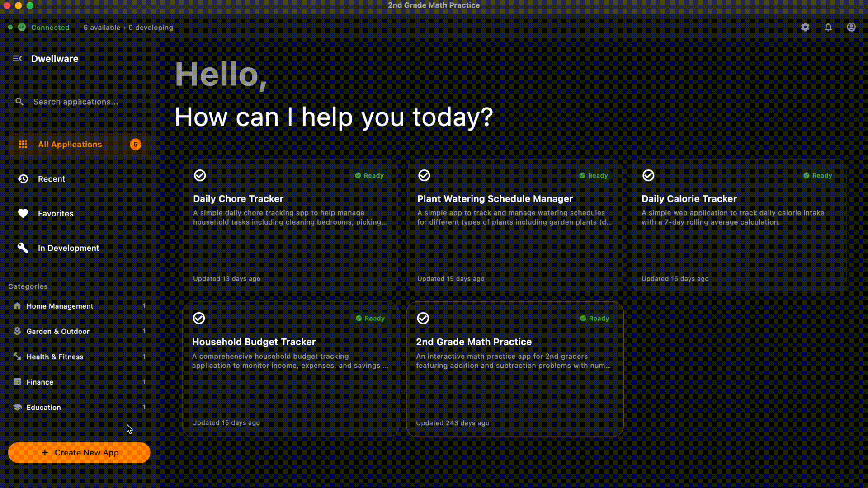The width and height of the screenshot is (868, 488).
Task: Click the Home Management house icon
Action: click(x=17, y=306)
